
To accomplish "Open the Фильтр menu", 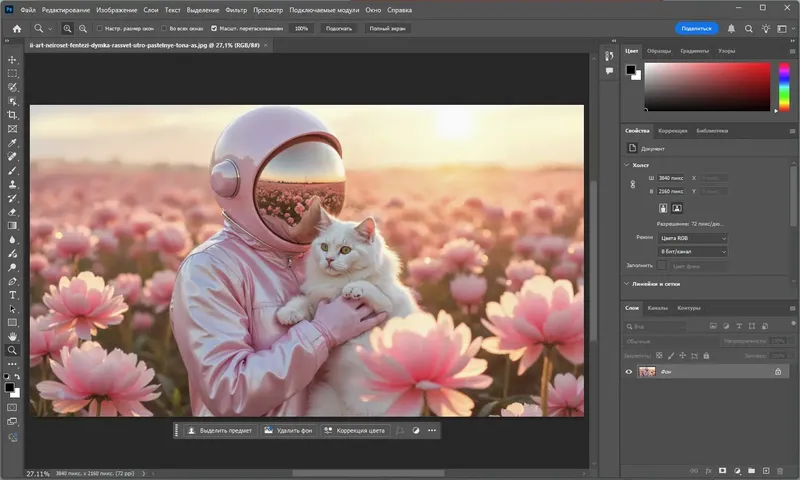I will [x=236, y=9].
